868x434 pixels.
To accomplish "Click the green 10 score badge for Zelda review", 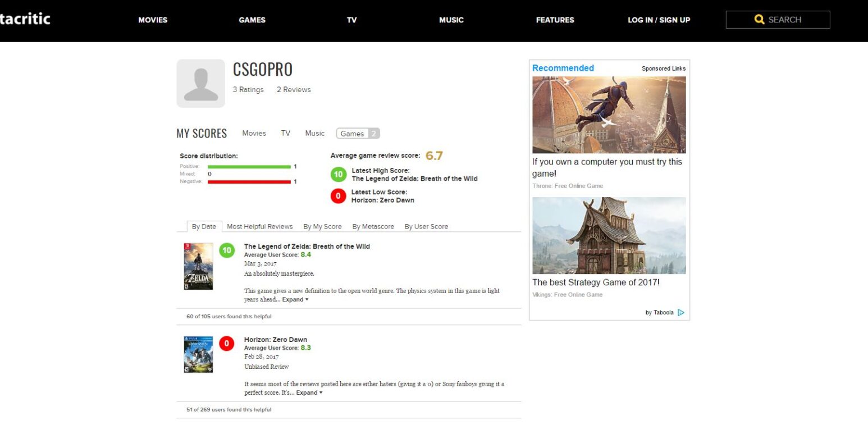I will click(x=227, y=250).
